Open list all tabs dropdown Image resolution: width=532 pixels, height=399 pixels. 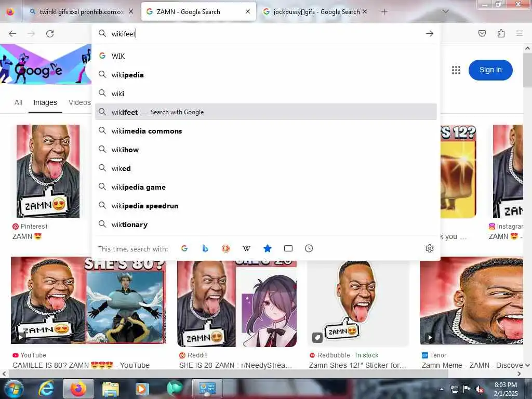point(445,11)
